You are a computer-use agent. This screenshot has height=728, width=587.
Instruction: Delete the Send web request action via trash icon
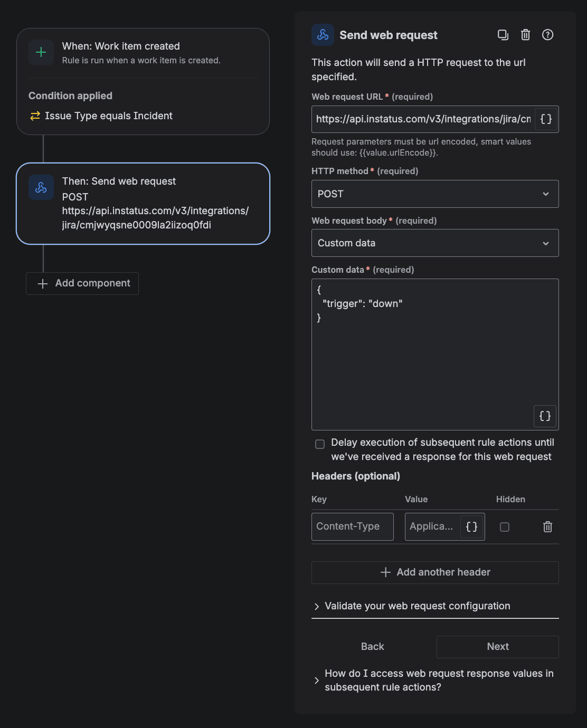pos(525,35)
